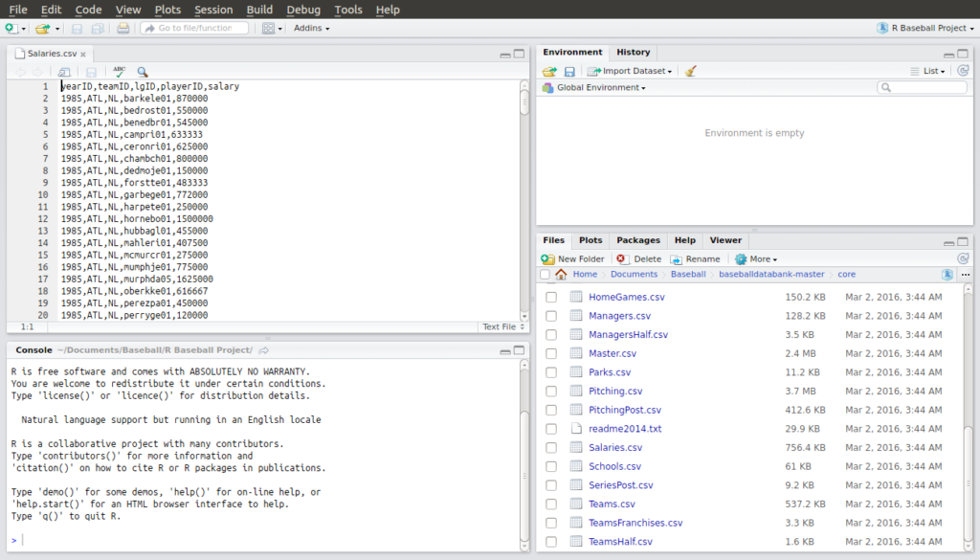
Task: Open recent files dropdown arrow
Action: [56, 29]
